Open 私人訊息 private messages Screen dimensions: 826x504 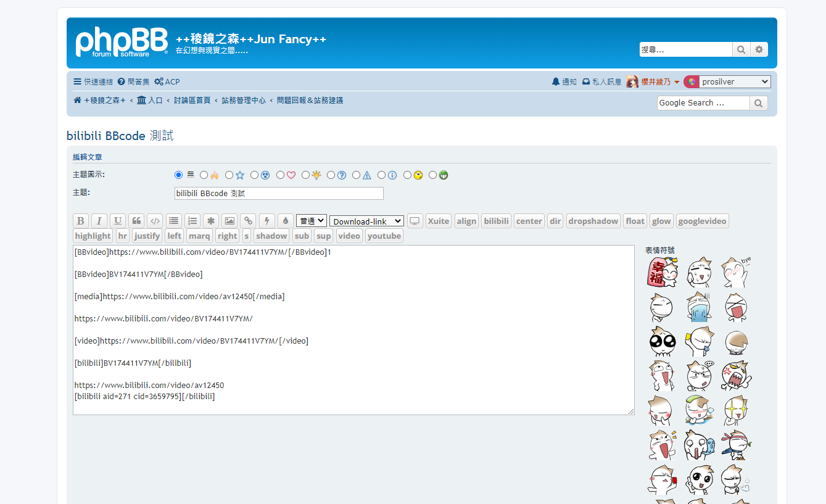(x=602, y=82)
